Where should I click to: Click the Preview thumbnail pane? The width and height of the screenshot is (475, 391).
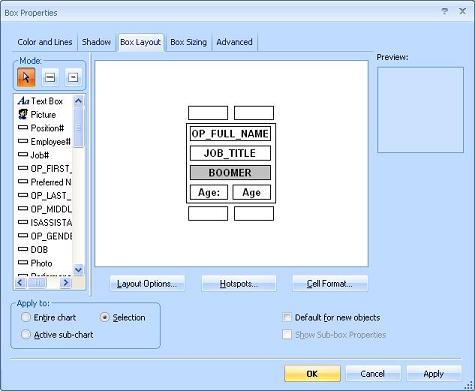(x=420, y=110)
